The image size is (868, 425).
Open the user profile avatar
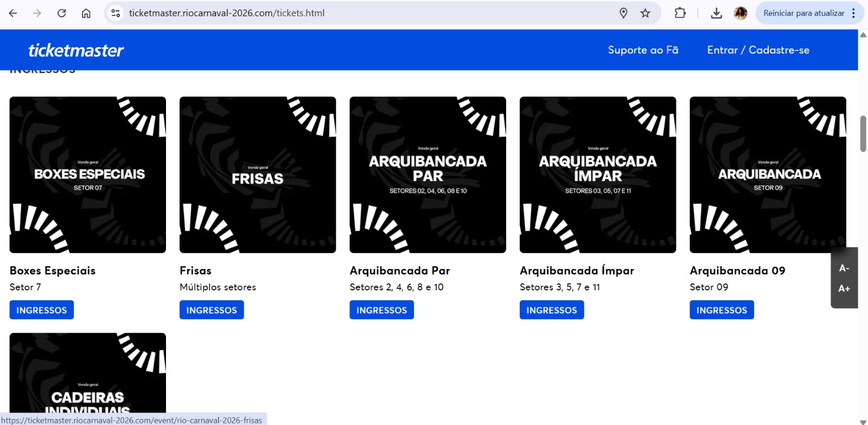coord(740,13)
